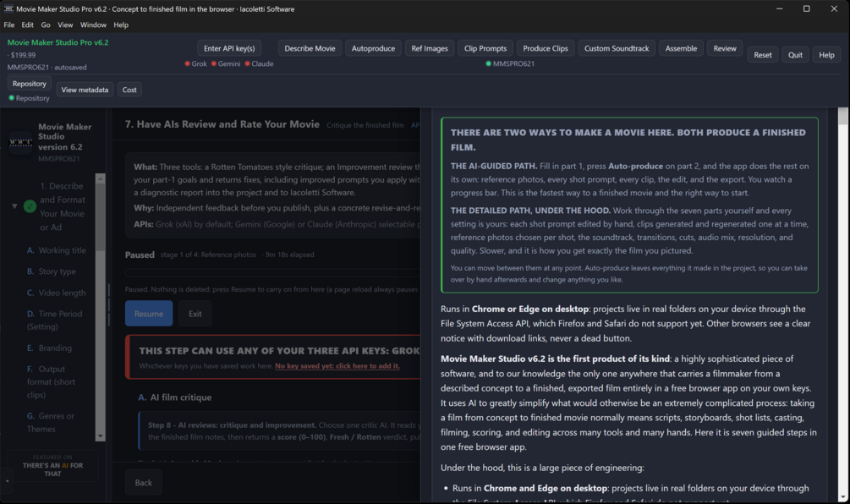Exit the paused autoproduce run
This screenshot has height=504, width=850.
pos(195,314)
